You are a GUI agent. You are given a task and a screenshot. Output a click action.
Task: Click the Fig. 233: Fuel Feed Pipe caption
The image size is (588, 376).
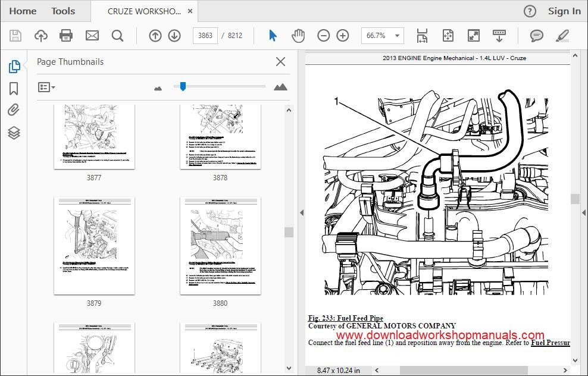click(346, 318)
